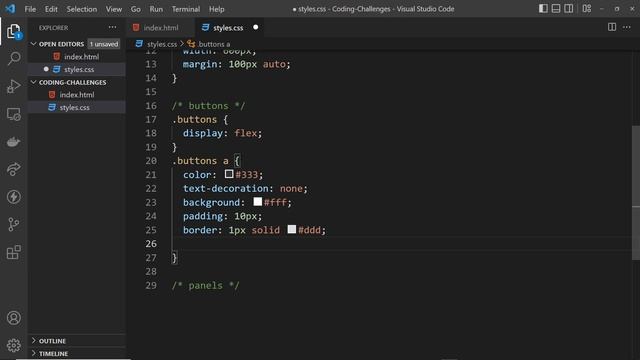The width and height of the screenshot is (640, 360).
Task: Expand the Timeline section
Action: tap(33, 353)
